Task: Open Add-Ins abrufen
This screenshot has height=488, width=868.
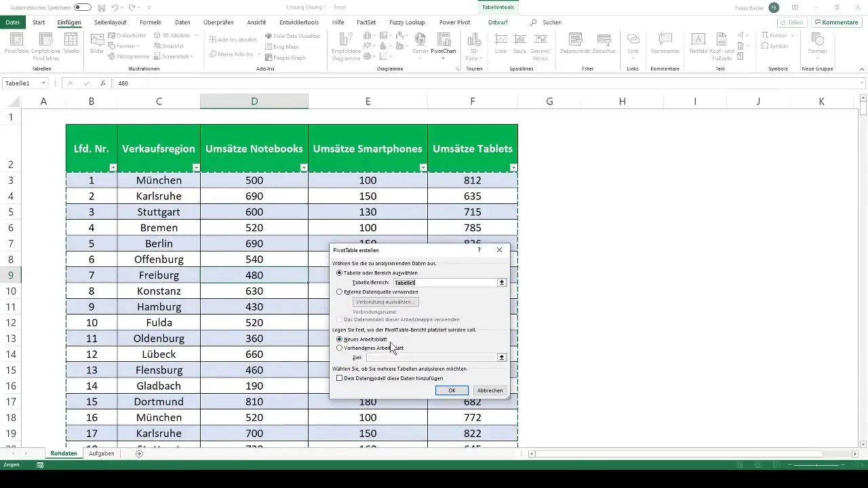Action: tap(233, 40)
